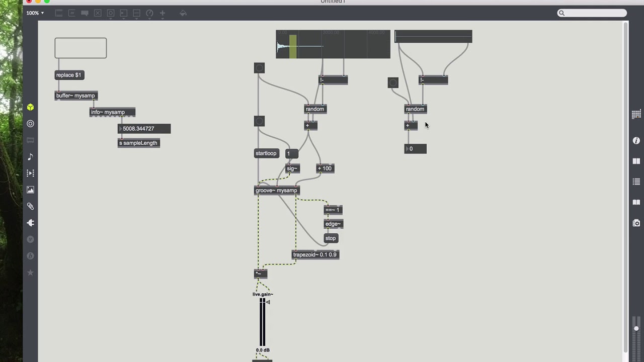Open the slider objects toolbar palette
This screenshot has height=362, width=644.
click(x=136, y=13)
